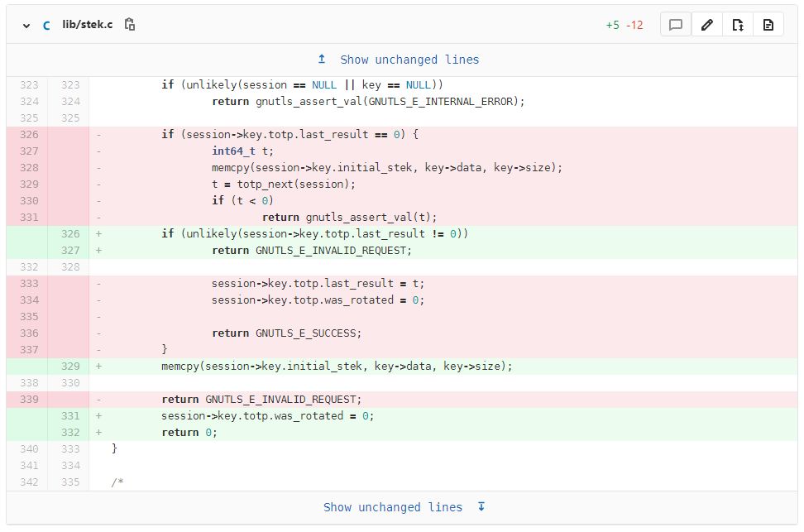Edit file with the pencil icon

(706, 25)
